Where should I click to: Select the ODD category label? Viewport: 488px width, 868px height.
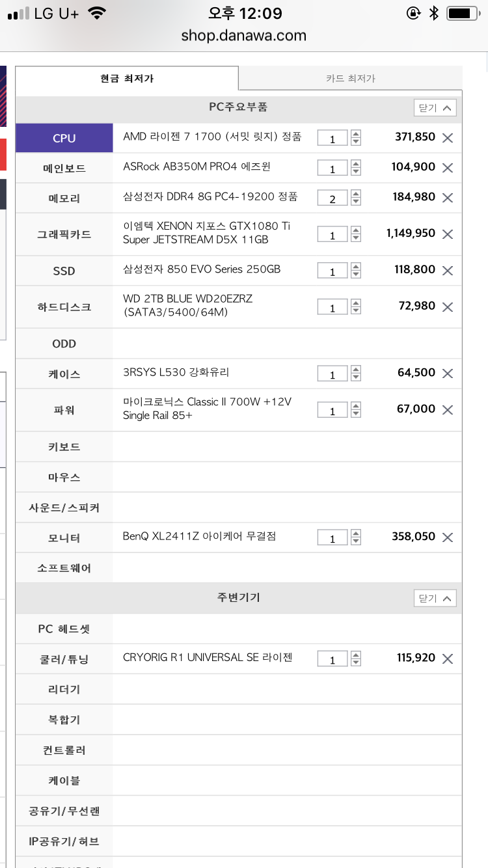[x=64, y=344]
